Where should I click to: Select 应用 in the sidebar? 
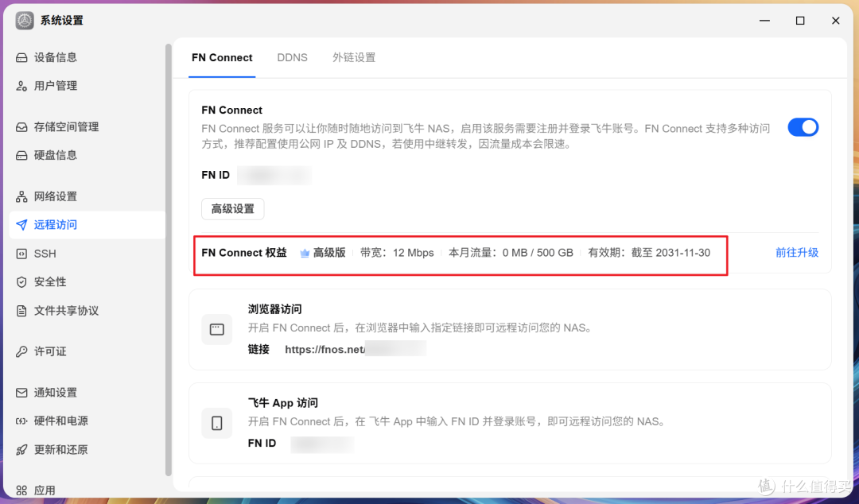87,490
